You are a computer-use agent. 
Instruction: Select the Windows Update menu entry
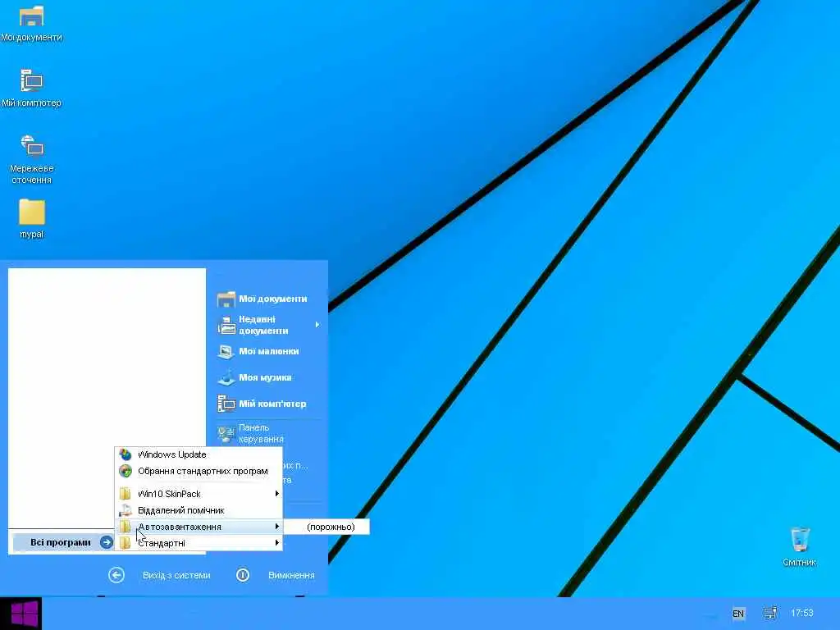tap(199, 454)
